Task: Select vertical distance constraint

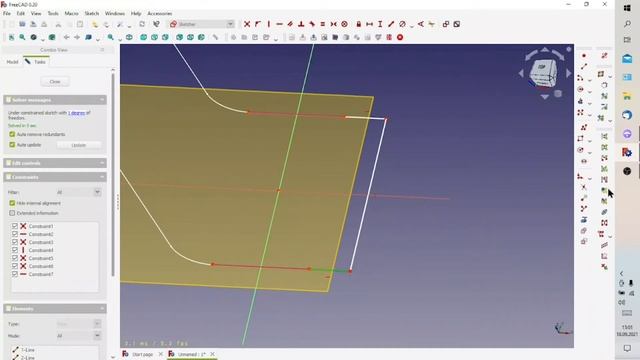Action: [x=380, y=24]
